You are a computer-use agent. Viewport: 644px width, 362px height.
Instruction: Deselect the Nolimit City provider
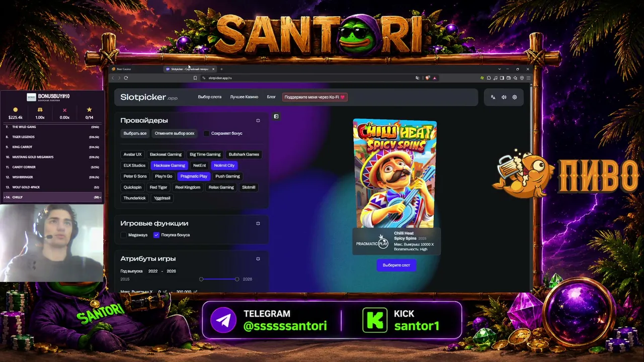tap(224, 165)
